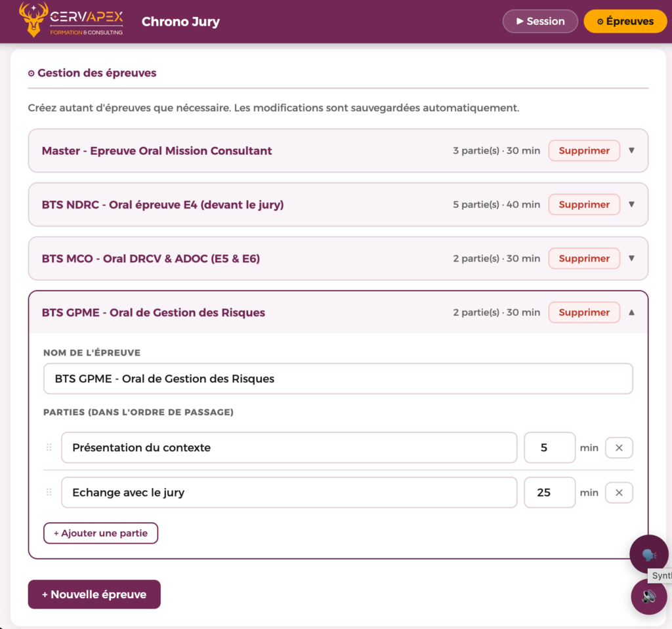Delete the BTS GPME épreuve
Screen dimensions: 672x629
point(583,313)
